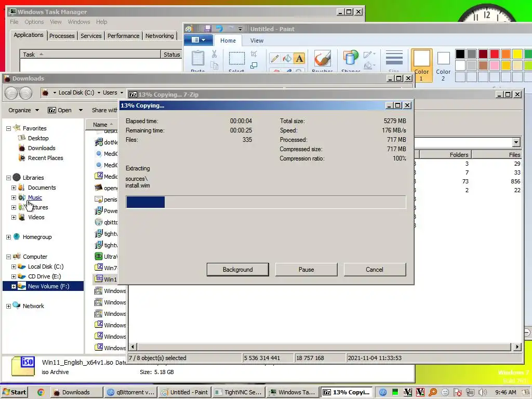Image resolution: width=532 pixels, height=399 pixels.
Task: Switch to Performance tab in Task Manager
Action: coord(123,36)
